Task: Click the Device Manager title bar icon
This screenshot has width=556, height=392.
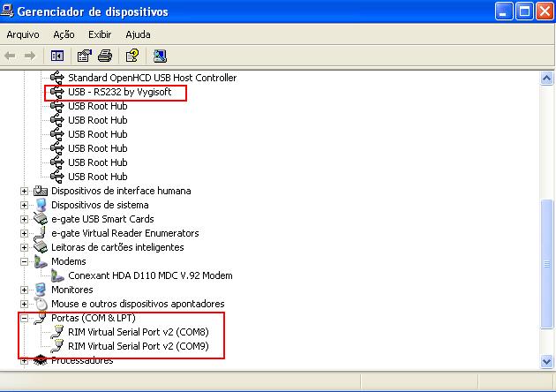Action: coord(7,11)
